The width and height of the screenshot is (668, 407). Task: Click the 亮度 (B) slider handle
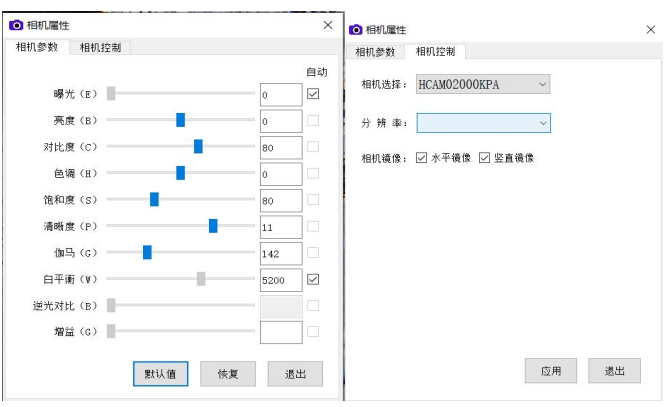tap(180, 120)
